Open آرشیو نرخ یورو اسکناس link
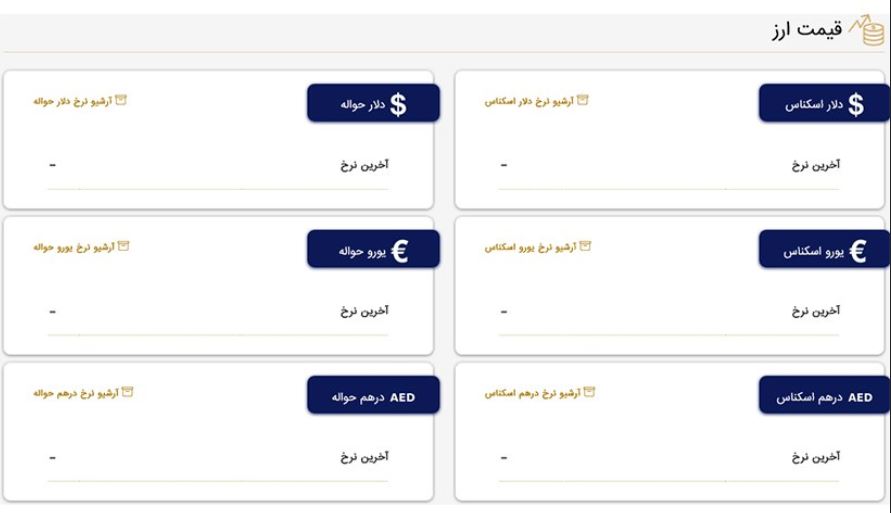 click(530, 247)
